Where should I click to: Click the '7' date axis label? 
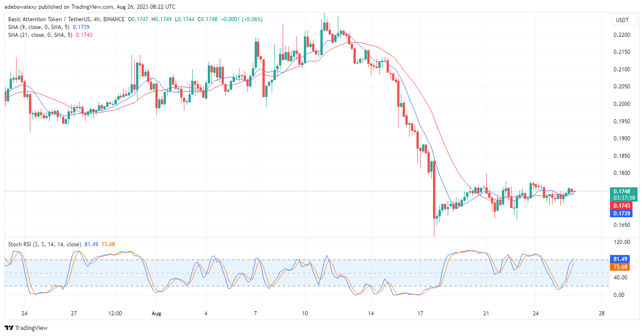255,313
